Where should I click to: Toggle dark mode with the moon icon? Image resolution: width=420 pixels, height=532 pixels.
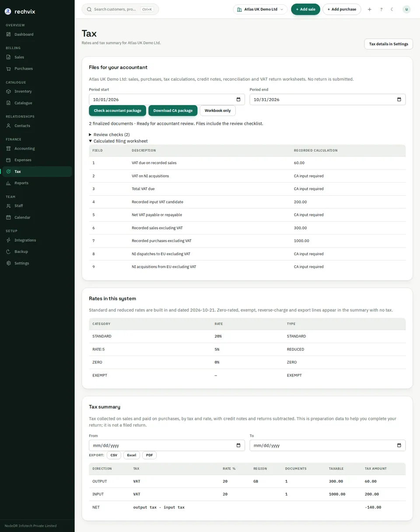pos(392,9)
